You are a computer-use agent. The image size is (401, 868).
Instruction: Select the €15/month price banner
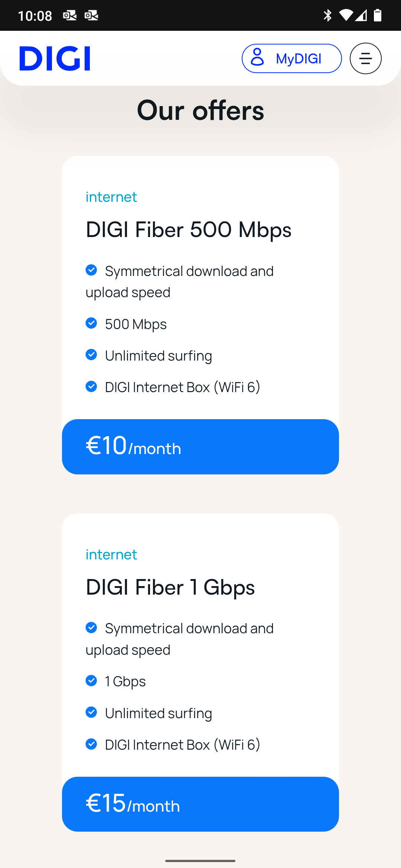click(200, 804)
